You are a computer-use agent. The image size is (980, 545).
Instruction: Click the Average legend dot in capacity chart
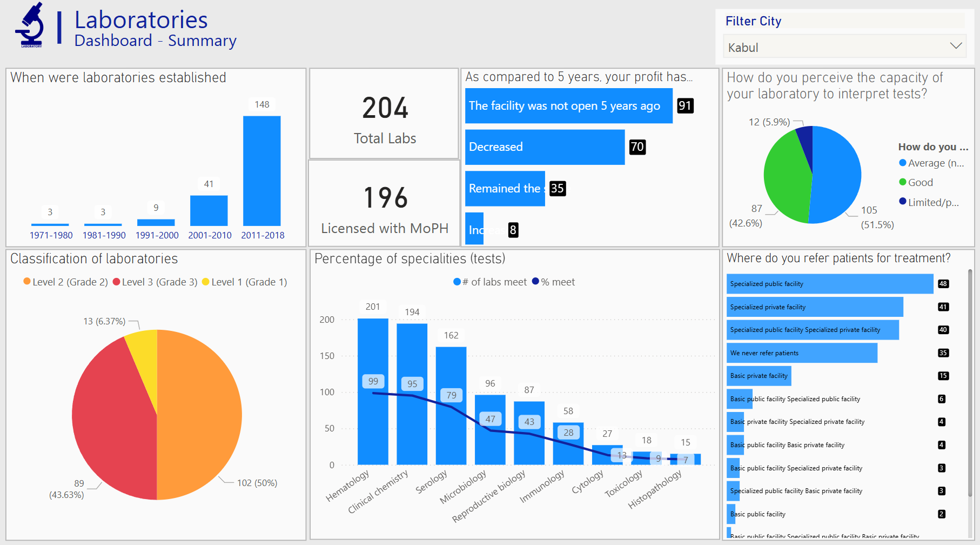[x=902, y=163]
